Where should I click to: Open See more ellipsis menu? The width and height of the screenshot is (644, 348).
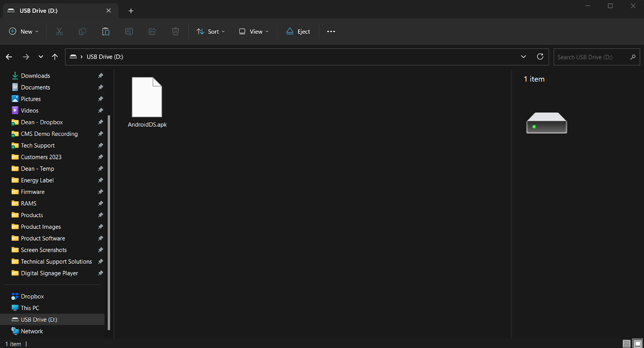(x=331, y=31)
